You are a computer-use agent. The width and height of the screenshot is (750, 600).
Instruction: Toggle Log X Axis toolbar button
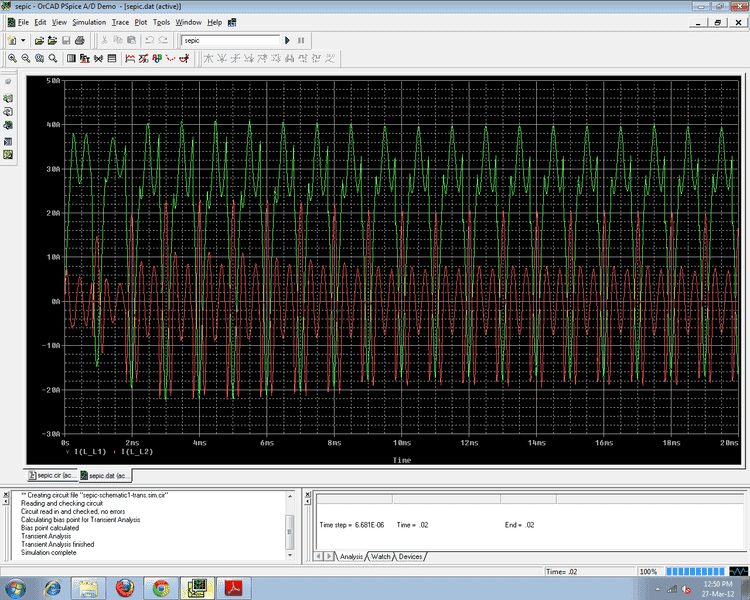point(71,58)
